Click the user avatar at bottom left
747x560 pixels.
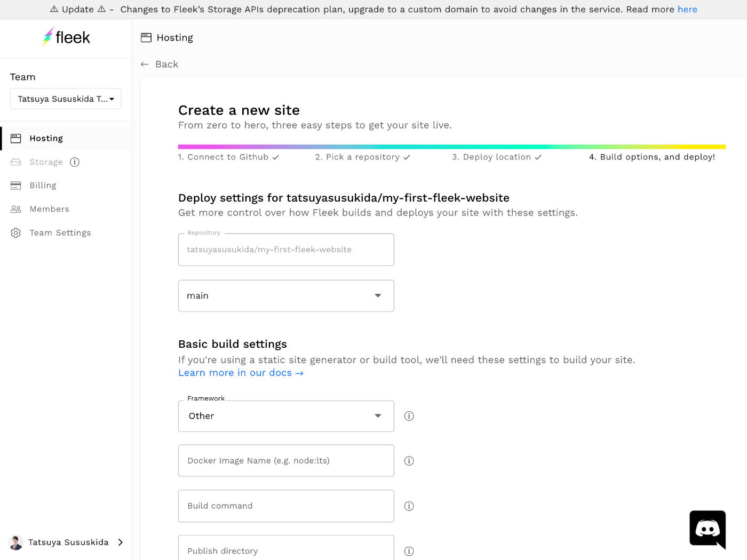pyautogui.click(x=16, y=542)
